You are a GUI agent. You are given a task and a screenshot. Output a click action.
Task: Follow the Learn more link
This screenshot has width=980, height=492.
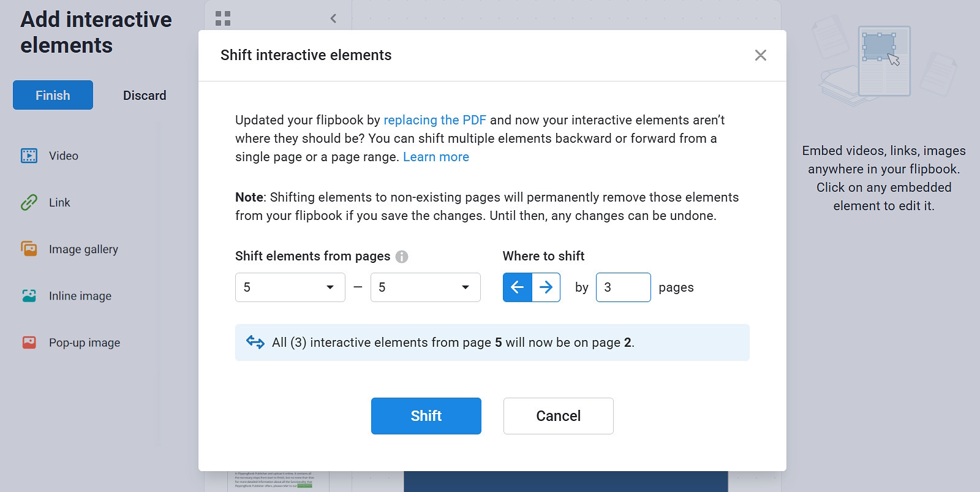[x=435, y=157]
